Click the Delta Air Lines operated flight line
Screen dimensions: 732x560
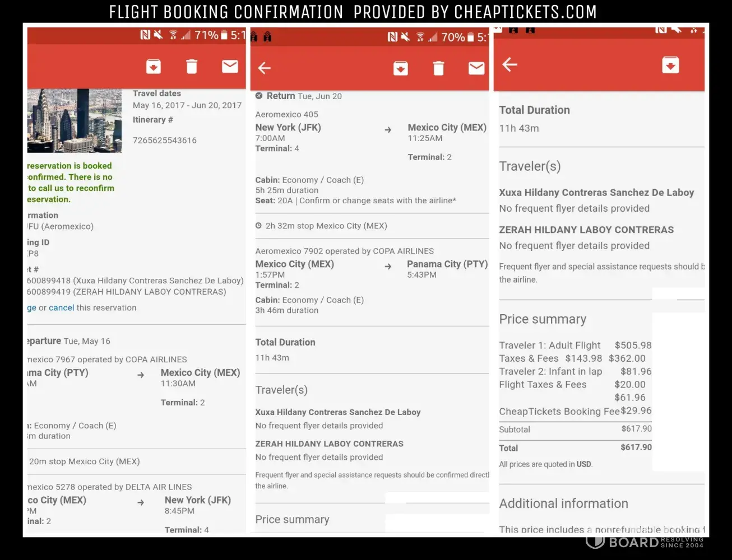(110, 487)
